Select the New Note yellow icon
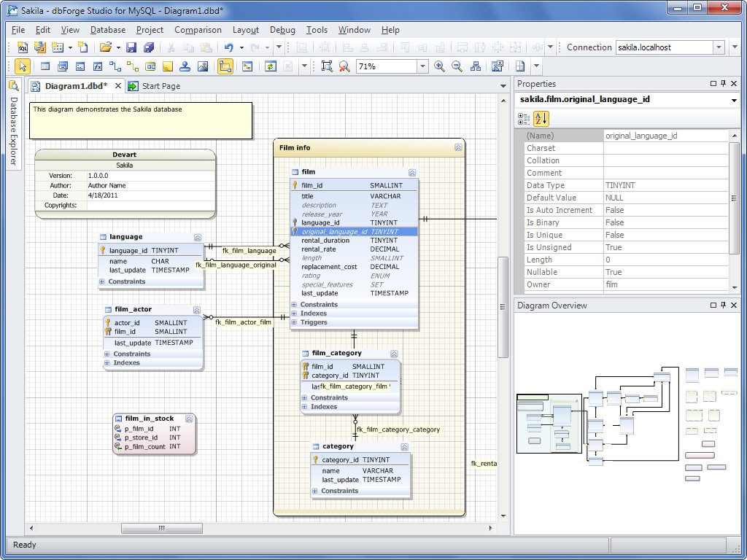747x560 pixels. click(x=167, y=66)
